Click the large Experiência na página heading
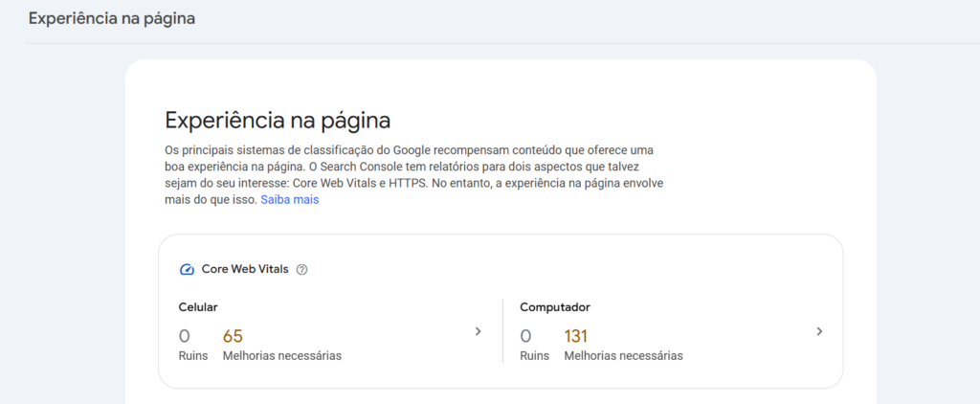980x404 pixels. coord(278,121)
